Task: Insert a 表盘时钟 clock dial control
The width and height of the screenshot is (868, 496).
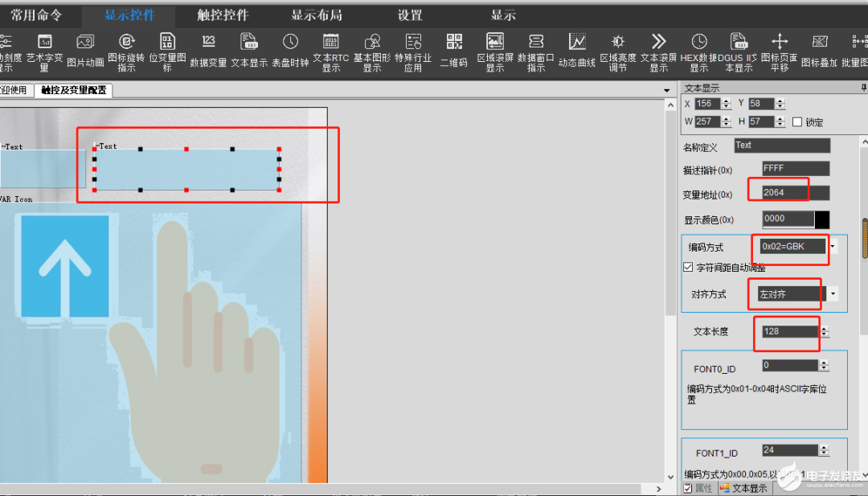Action: pos(289,50)
